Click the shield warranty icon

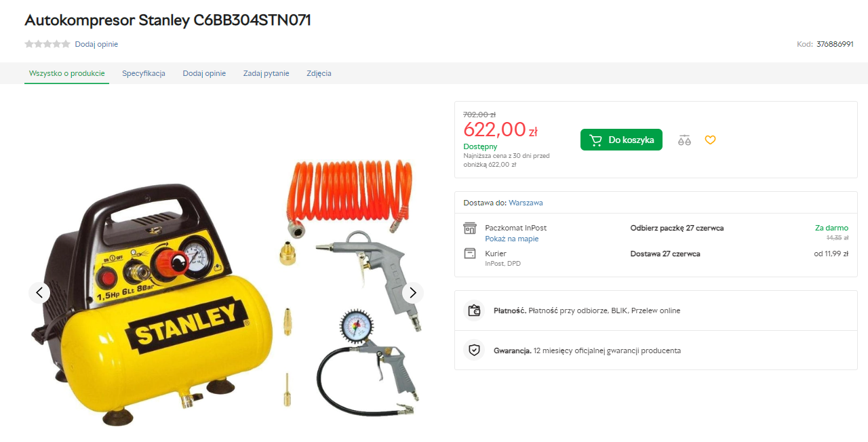pos(475,350)
